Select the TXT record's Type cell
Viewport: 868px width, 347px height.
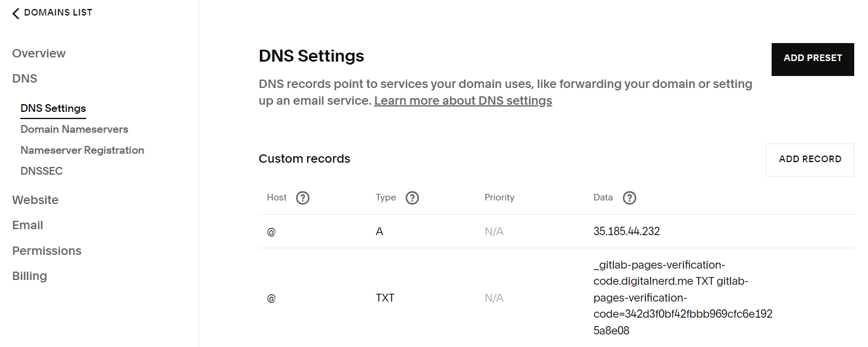385,297
